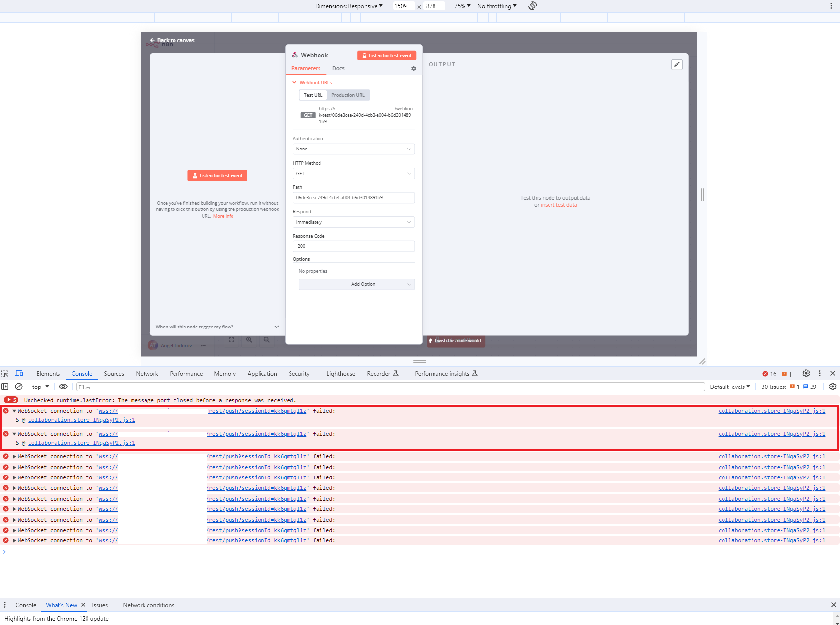Toggle the console sidebar icon

(5, 387)
